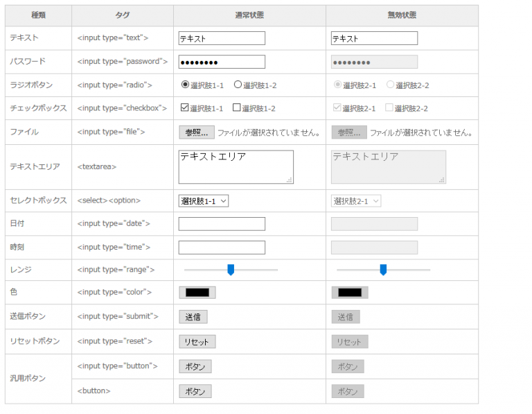Click the enabled date input field
532x414 pixels.
coord(222,223)
